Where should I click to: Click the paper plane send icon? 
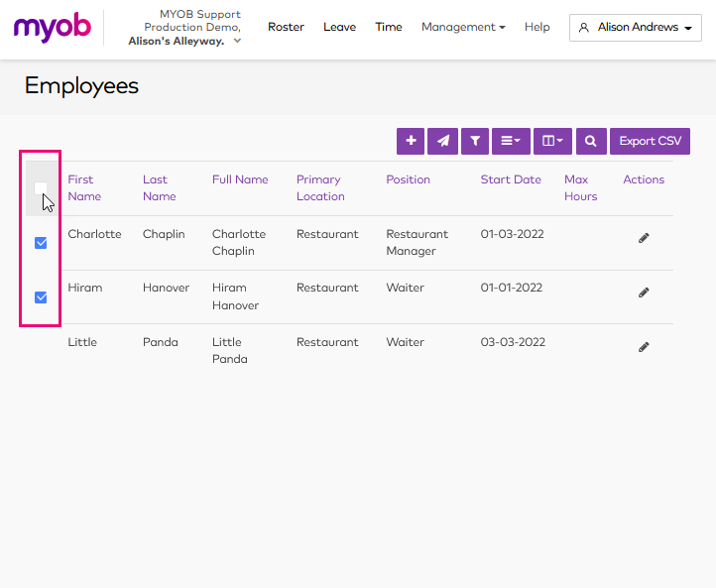pos(442,142)
